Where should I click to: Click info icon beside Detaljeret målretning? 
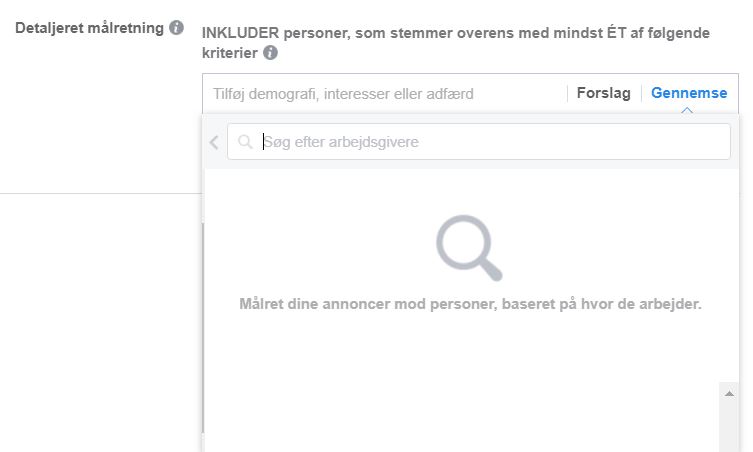tap(176, 28)
